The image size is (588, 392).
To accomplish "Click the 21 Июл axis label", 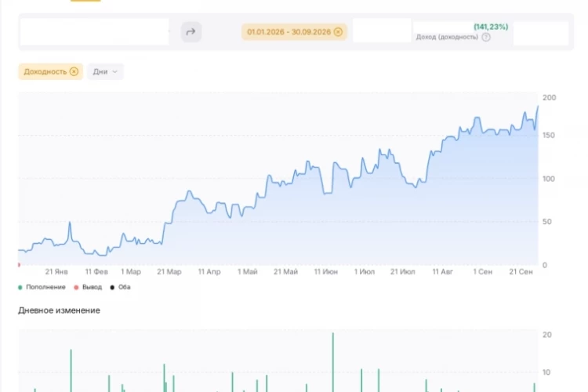I will pyautogui.click(x=403, y=271).
